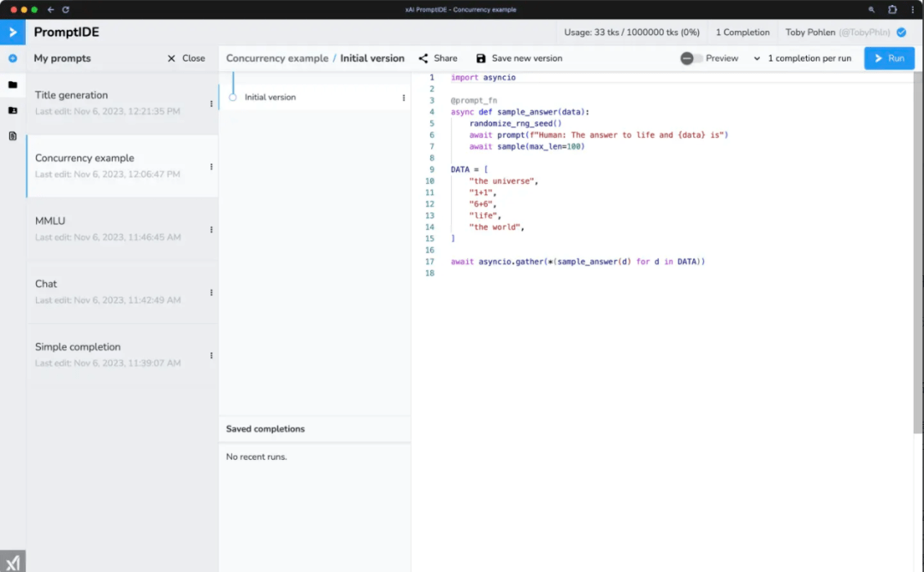Toggle the Preview switch
924x572 pixels.
[x=691, y=58]
